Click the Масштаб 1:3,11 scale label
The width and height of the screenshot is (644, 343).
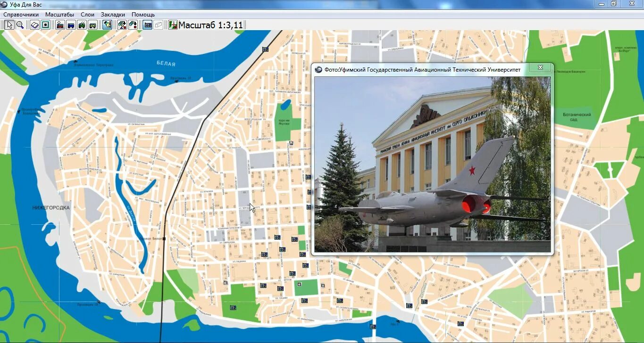[211, 25]
